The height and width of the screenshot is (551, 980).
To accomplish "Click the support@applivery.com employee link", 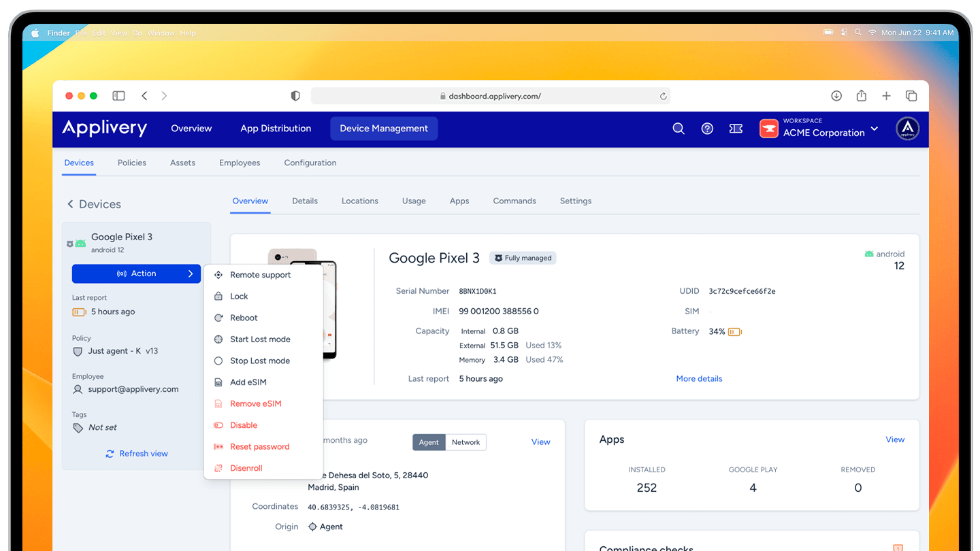I will point(133,390).
